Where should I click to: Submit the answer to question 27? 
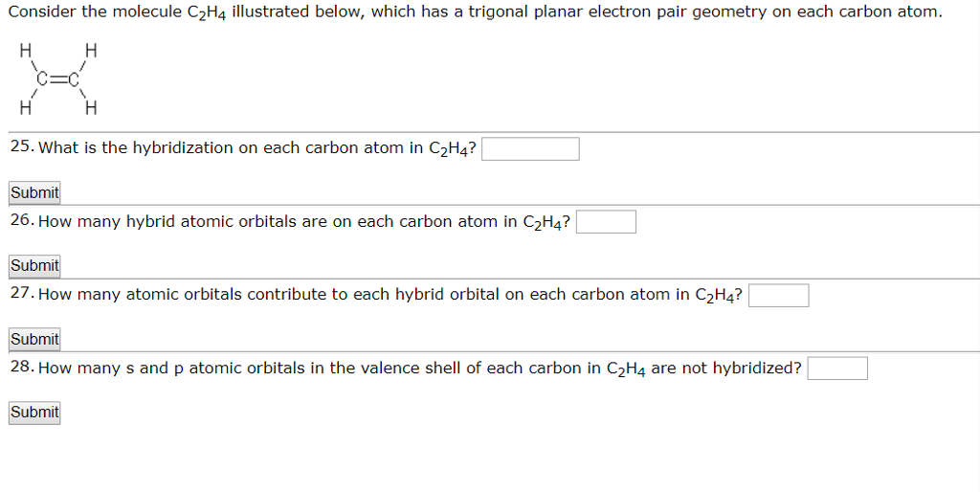(x=34, y=340)
